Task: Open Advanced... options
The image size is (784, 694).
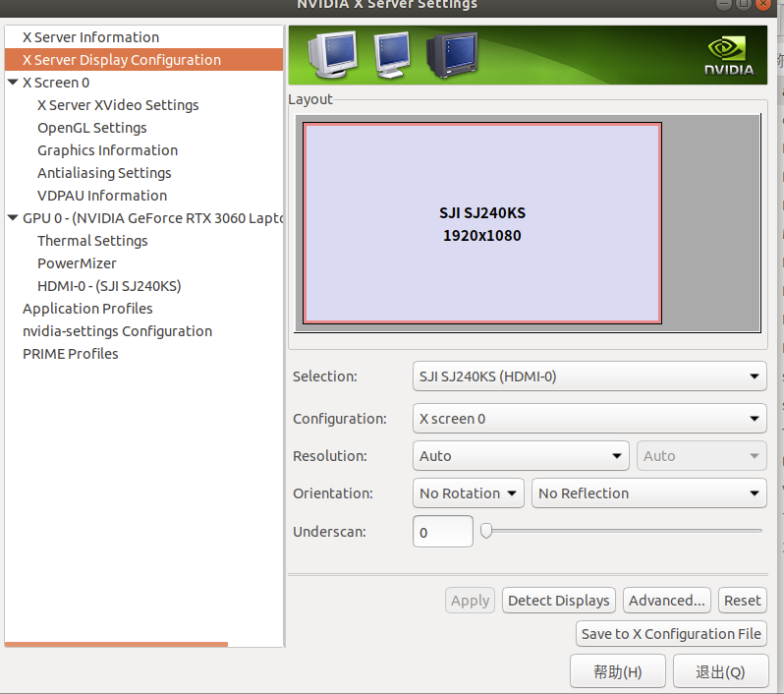Action: [666, 600]
